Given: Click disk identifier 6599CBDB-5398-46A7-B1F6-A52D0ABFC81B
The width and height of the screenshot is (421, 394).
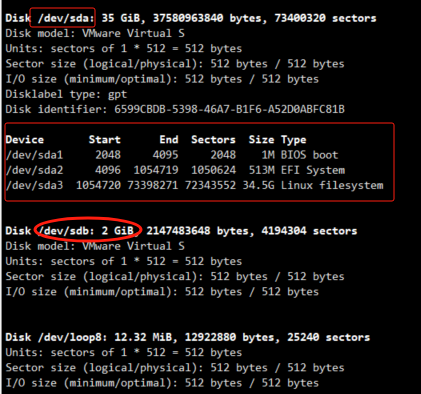Looking at the screenshot, I should tap(229, 109).
